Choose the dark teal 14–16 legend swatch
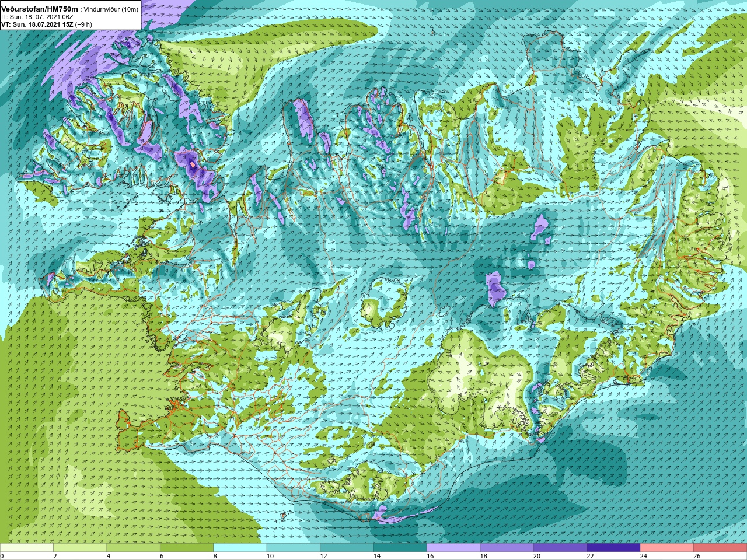The height and width of the screenshot is (560, 747). click(x=400, y=548)
